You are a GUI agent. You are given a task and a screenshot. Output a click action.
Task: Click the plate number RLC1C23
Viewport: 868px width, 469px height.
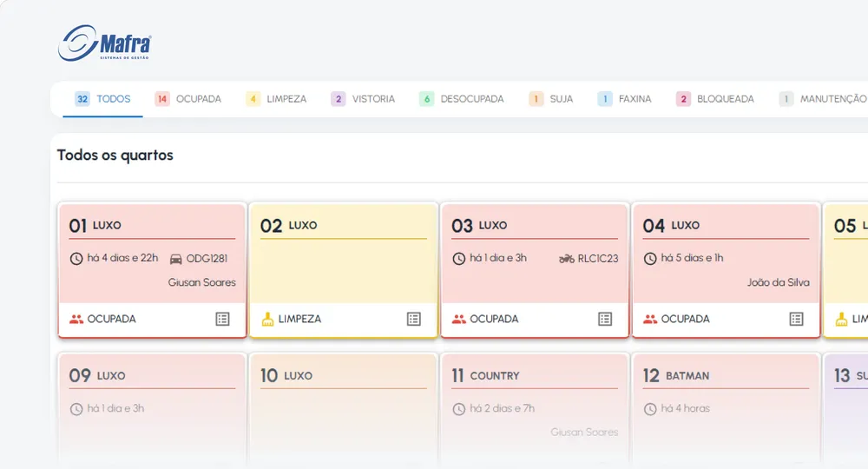[598, 259]
